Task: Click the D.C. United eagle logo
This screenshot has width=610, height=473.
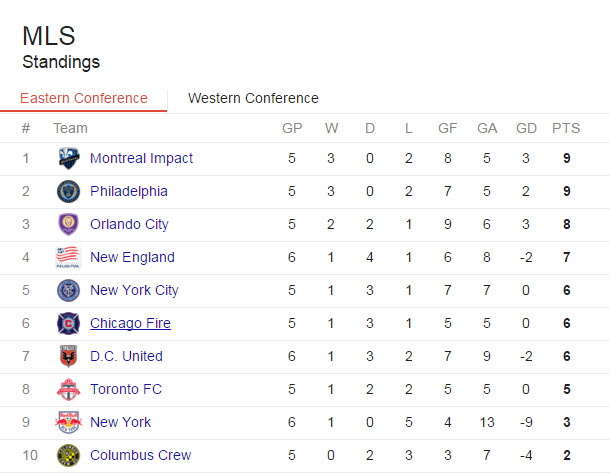Action: coord(68,356)
